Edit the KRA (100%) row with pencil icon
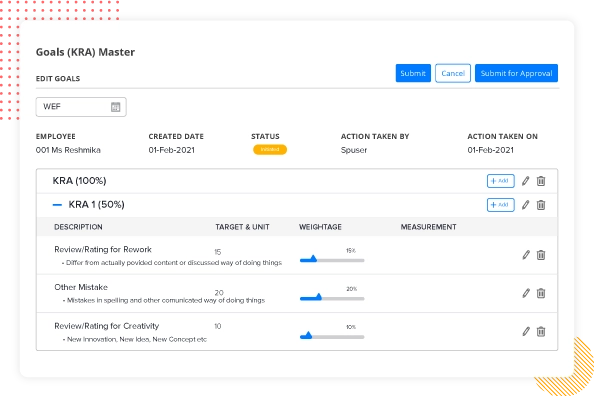The height and width of the screenshot is (396, 594). coord(525,181)
